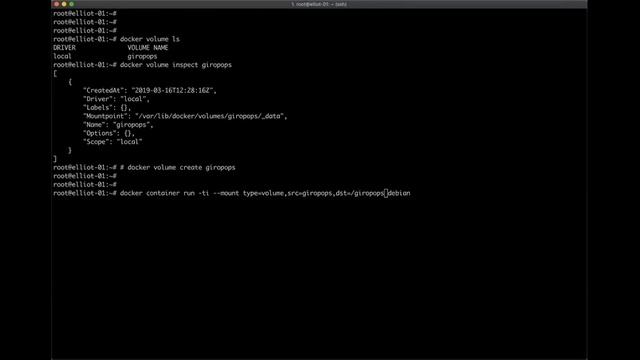The width and height of the screenshot is (640, 360).
Task: Click the 'debian' image name
Action: click(x=399, y=193)
